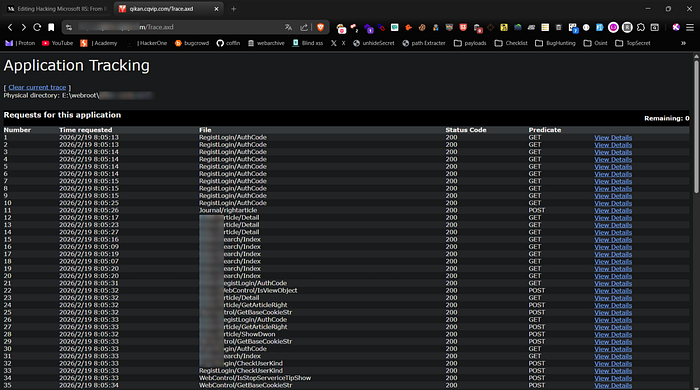View Details for request number 5
Screen dimensions: 700x390
click(613, 167)
